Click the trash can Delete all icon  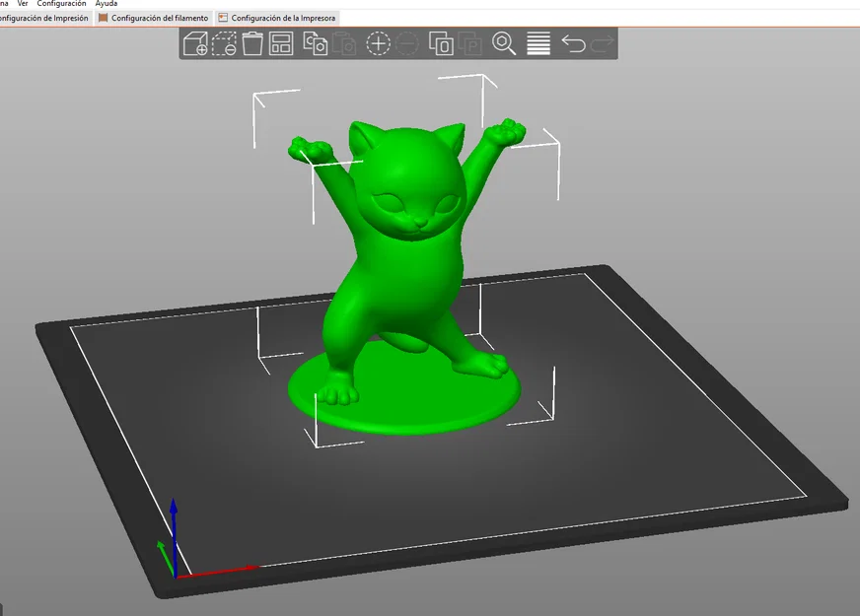pyautogui.click(x=252, y=43)
